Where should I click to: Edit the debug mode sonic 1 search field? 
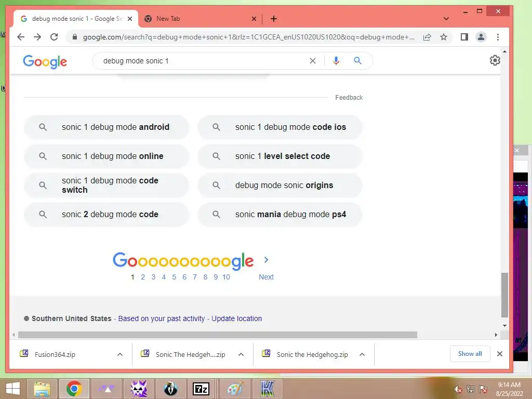204,61
